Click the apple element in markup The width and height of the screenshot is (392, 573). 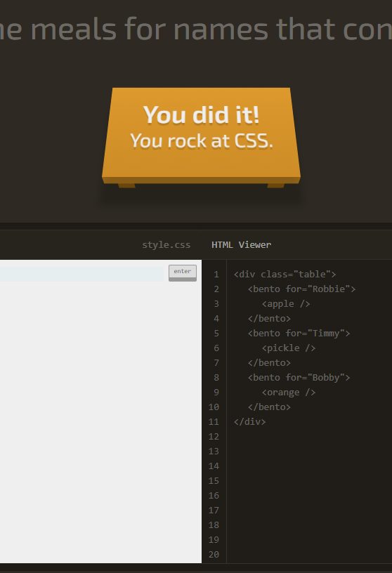286,303
